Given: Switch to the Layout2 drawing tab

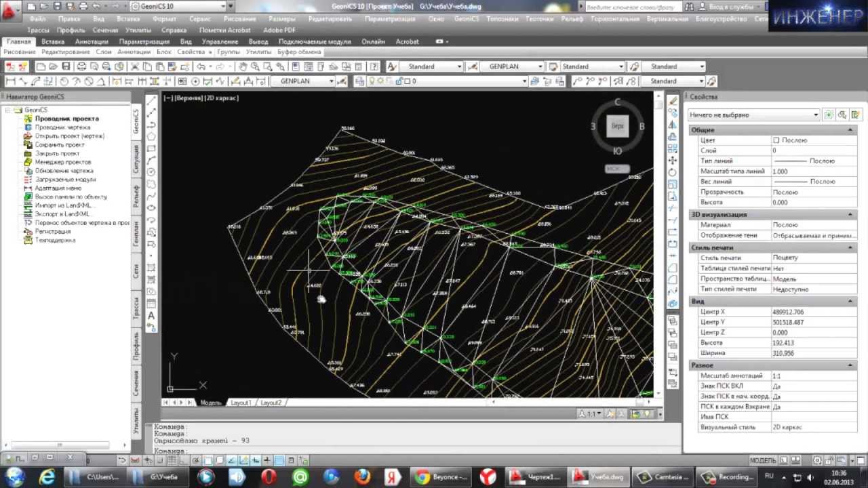Looking at the screenshot, I should [x=271, y=403].
